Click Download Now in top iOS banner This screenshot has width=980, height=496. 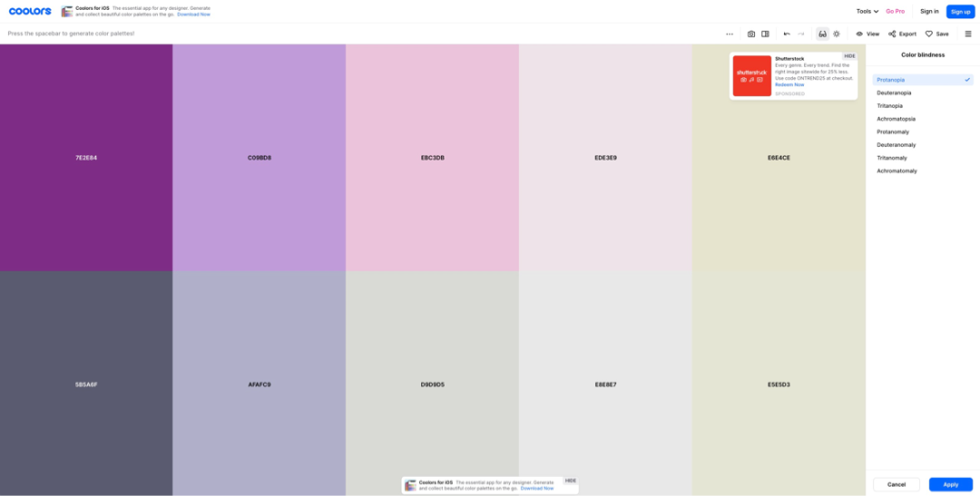(194, 14)
